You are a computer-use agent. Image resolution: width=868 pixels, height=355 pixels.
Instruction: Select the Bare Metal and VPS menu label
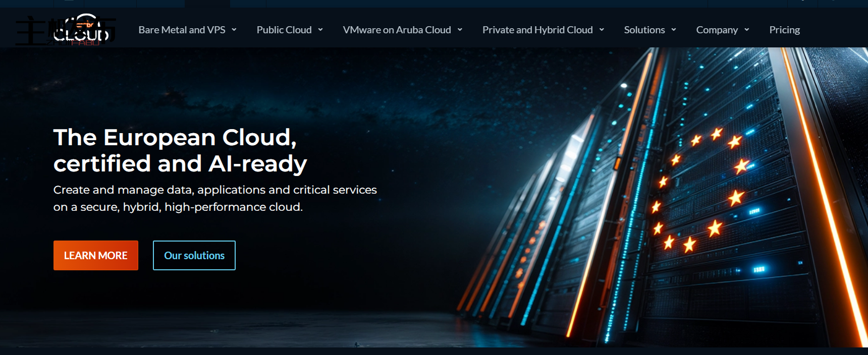[182, 30]
